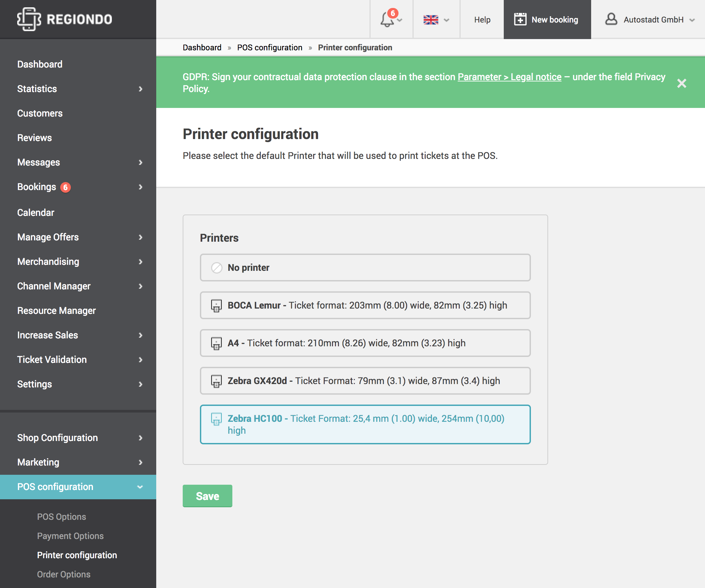The height and width of the screenshot is (588, 705).
Task: Click the POS configuration breadcrumb link
Action: (x=269, y=47)
